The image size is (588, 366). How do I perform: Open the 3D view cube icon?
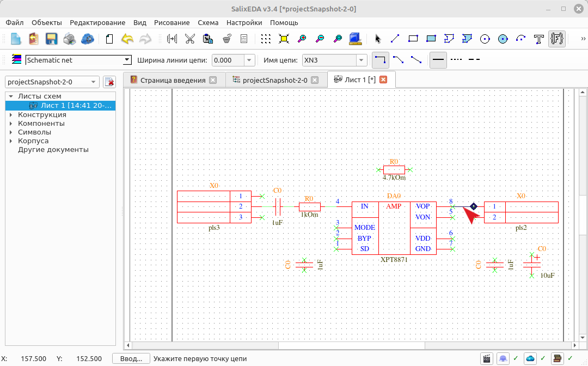pyautogui.click(x=355, y=39)
